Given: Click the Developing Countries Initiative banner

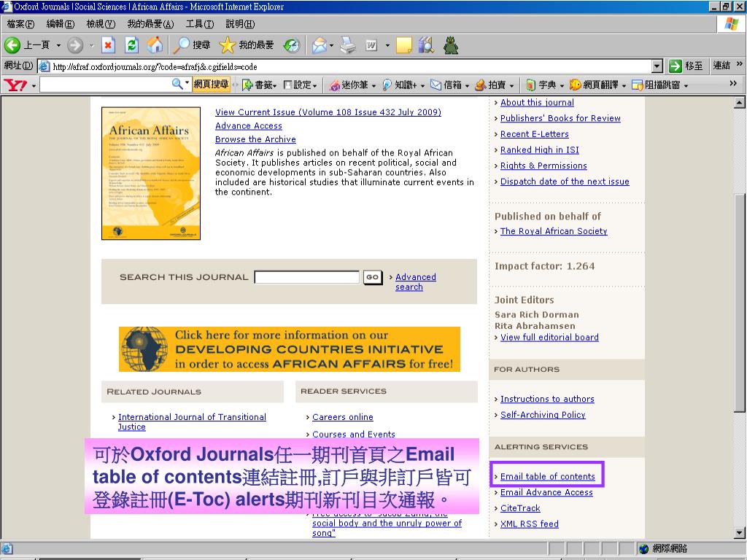Looking at the screenshot, I should pos(289,349).
